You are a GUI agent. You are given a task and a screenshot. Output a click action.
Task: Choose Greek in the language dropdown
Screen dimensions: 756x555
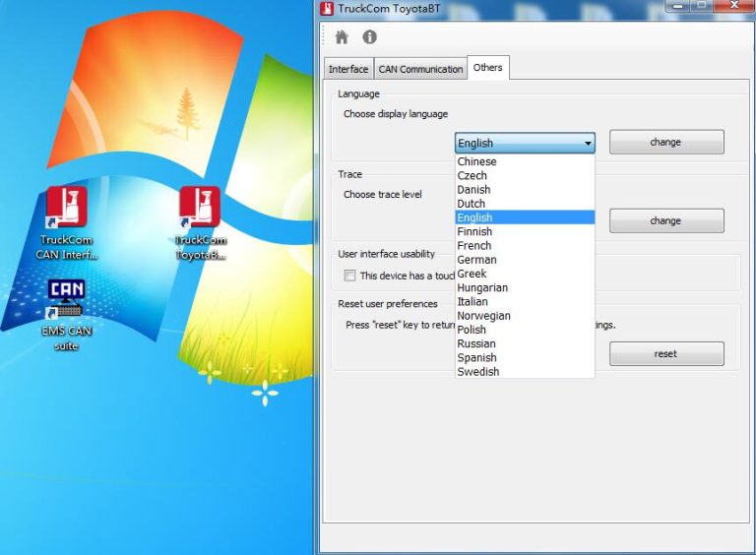(525, 274)
